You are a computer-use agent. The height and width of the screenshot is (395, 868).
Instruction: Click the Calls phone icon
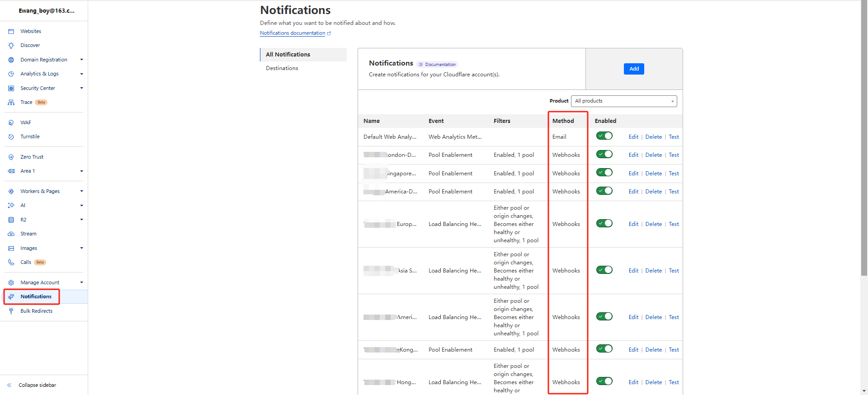click(x=11, y=262)
